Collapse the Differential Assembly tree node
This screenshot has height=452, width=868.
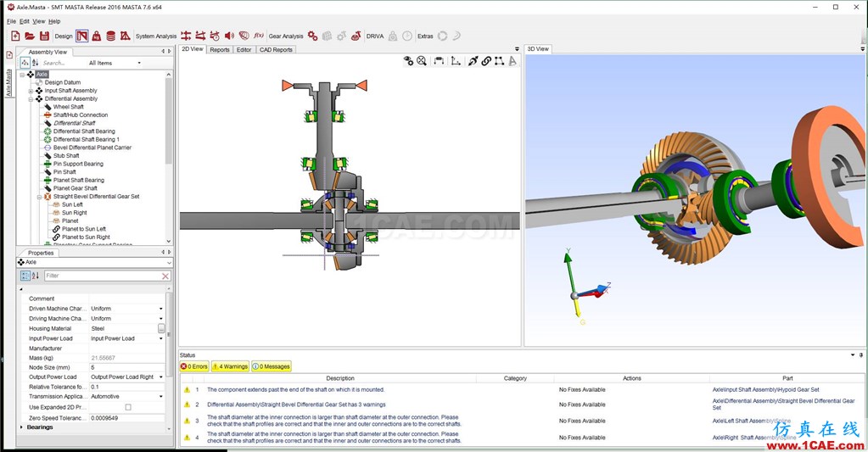(31, 99)
